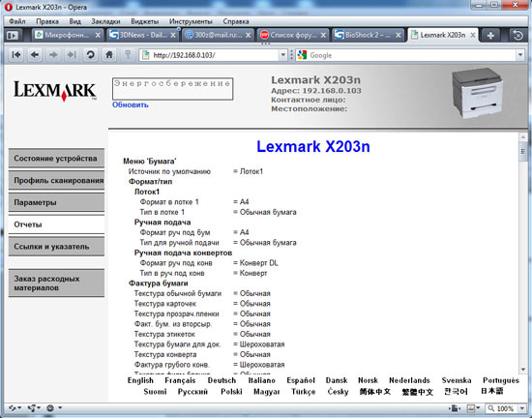Viewport: 532px width, 418px height.
Task: Click the report frame scroll up arrow
Action: pyautogui.click(x=523, y=137)
